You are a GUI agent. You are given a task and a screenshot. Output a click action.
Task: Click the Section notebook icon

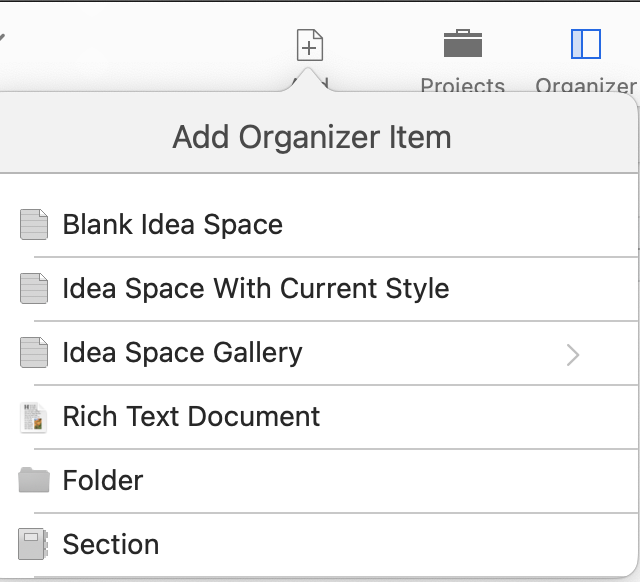coord(34,545)
